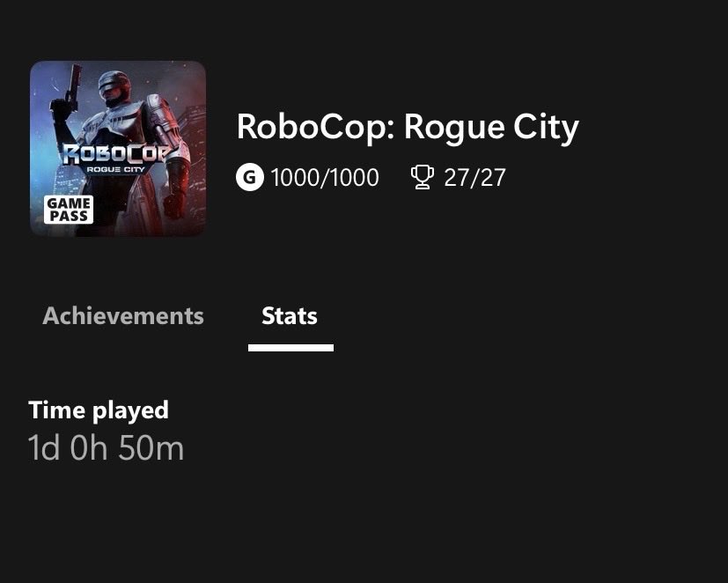This screenshot has height=583, width=728.
Task: Click the Time played label
Action: pos(99,410)
